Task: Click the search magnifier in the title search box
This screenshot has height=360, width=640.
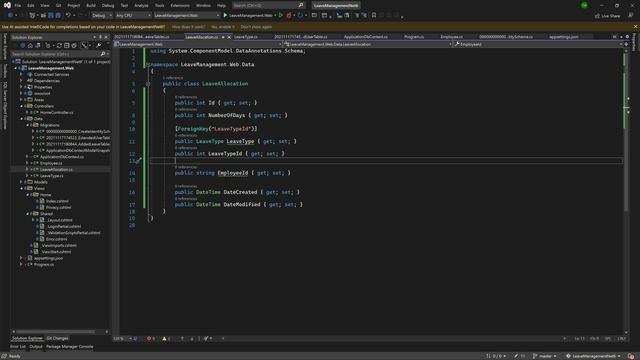Action: (x=301, y=5)
